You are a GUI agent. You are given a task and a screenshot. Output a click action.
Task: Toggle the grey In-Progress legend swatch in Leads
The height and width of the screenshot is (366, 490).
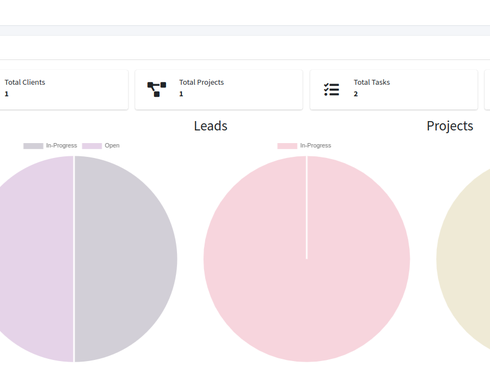[33, 146]
